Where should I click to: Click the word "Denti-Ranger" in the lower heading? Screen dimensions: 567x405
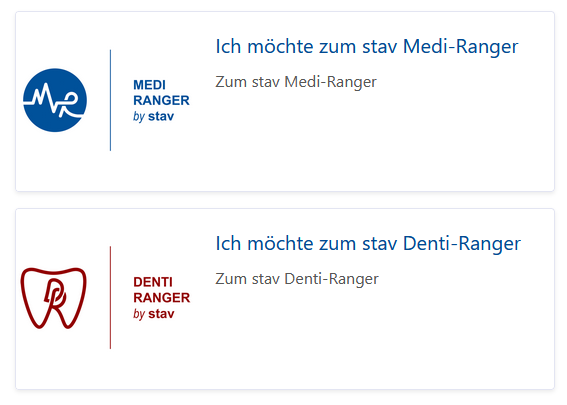462,244
